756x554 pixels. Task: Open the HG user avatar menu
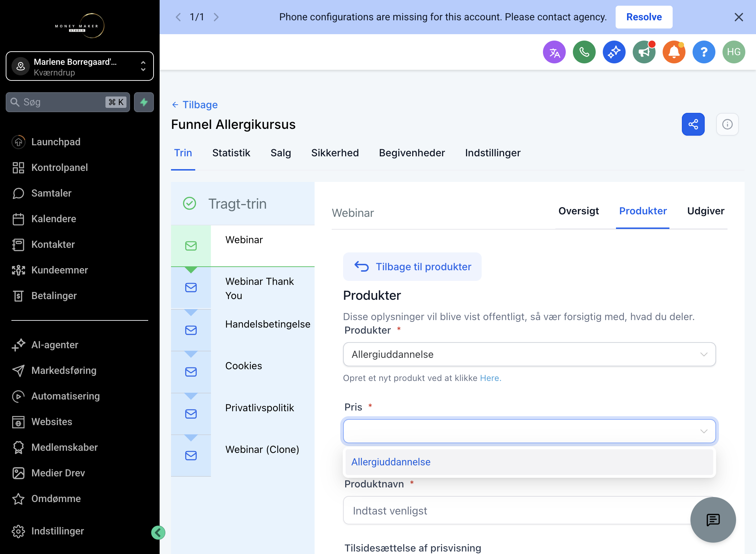(x=734, y=52)
